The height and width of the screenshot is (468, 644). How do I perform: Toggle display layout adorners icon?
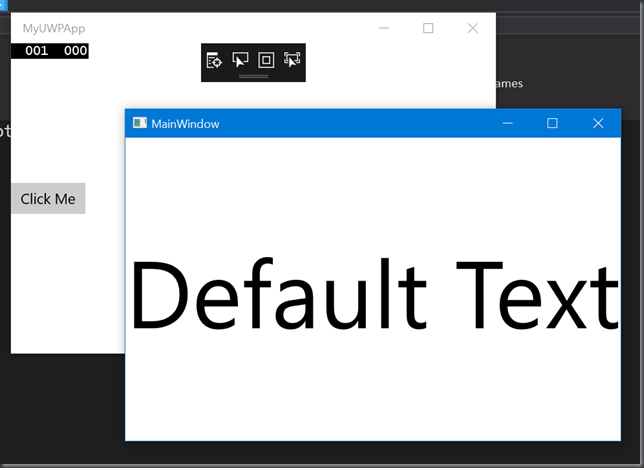pos(266,60)
